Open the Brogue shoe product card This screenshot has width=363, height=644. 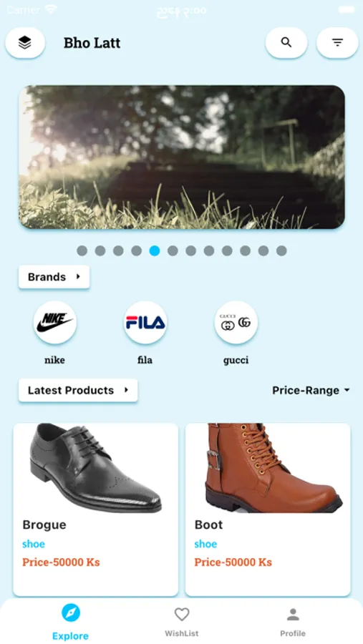point(96,509)
